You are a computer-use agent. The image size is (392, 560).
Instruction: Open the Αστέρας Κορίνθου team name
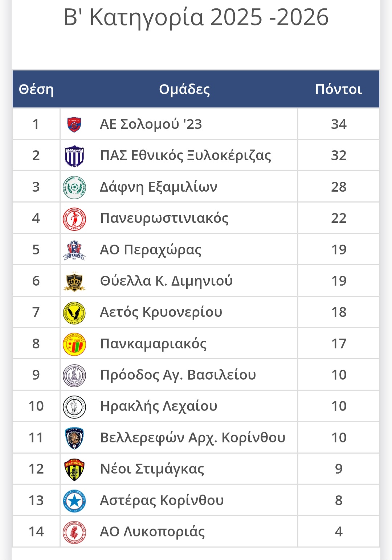tap(162, 500)
